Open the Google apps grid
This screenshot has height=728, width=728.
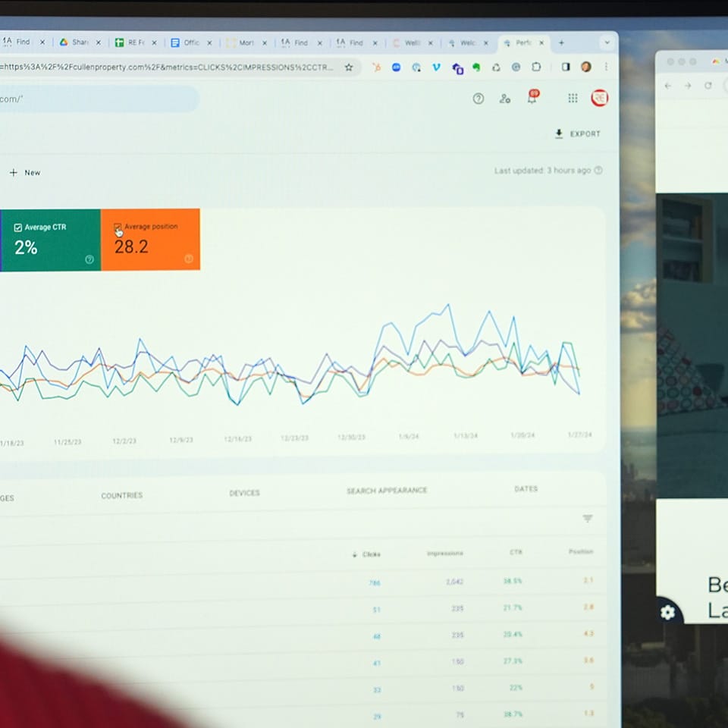click(x=573, y=98)
